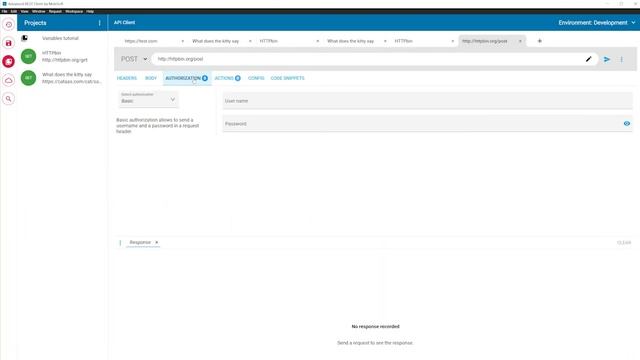This screenshot has width=640, height=360.
Task: Open the response panel three-dot menu
Action: click(x=120, y=242)
